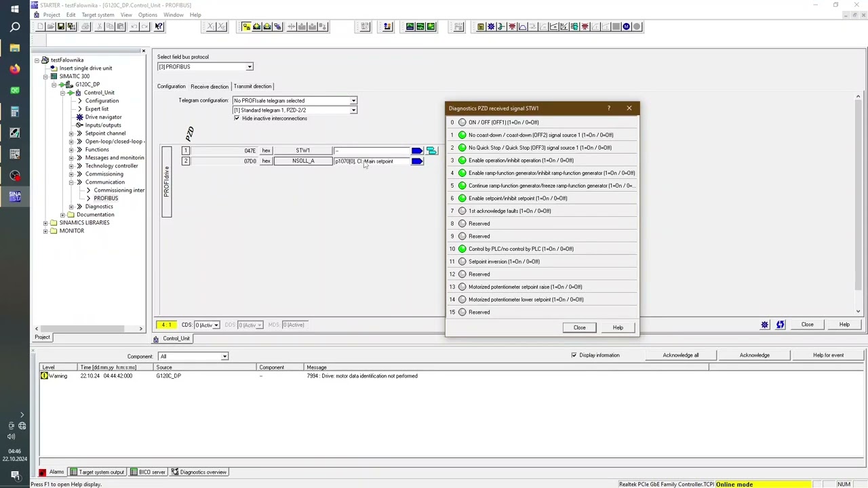
Task: Open the Standard telegram 1 dropdown
Action: [353, 110]
